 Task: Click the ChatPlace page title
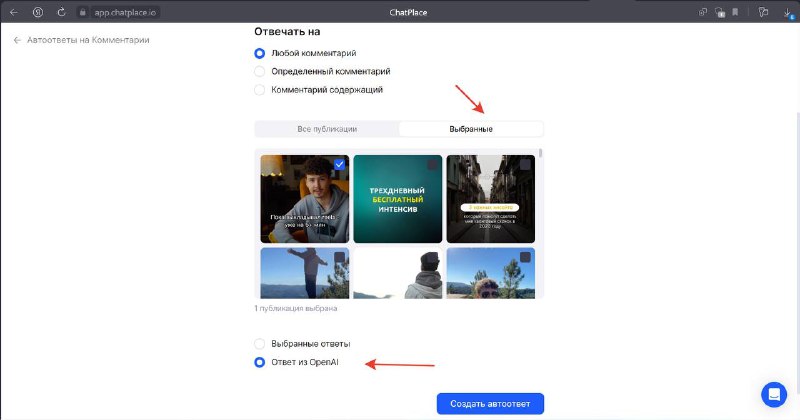point(408,12)
